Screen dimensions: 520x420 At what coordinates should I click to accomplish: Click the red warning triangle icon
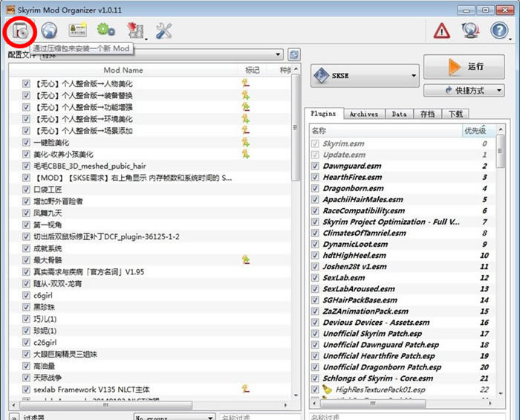(x=442, y=30)
